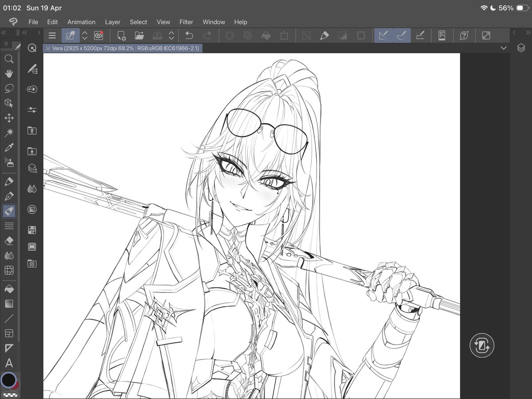Open the Edit menu

(x=53, y=22)
